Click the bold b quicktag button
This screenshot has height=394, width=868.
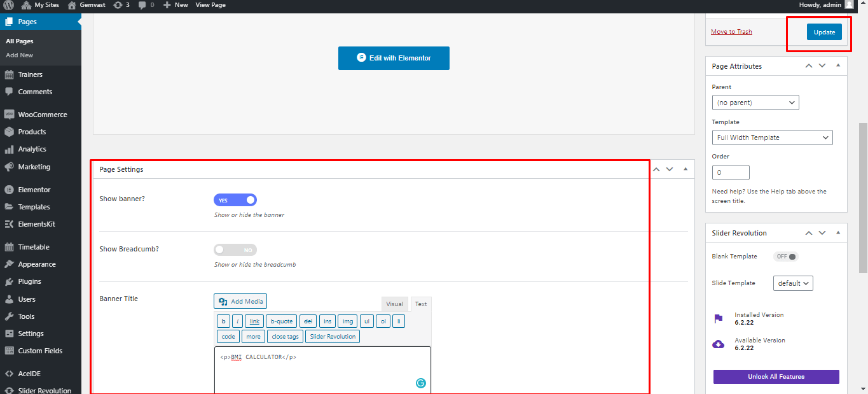(x=223, y=321)
